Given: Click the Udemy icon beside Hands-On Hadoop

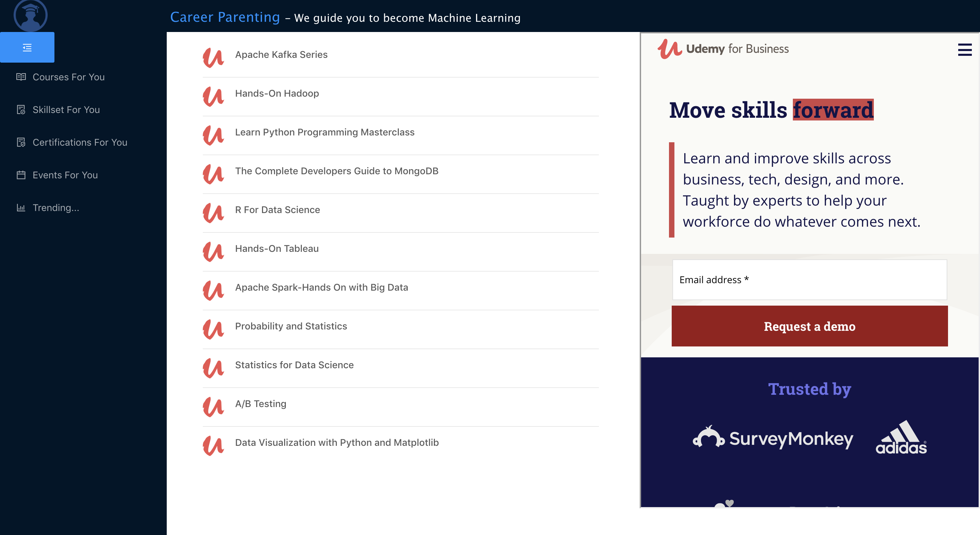Looking at the screenshot, I should coord(213,97).
